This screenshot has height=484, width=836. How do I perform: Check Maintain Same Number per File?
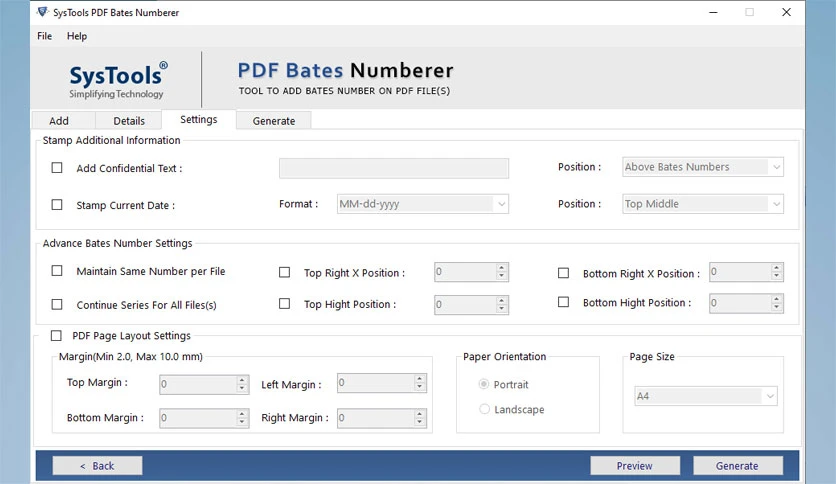point(57,271)
